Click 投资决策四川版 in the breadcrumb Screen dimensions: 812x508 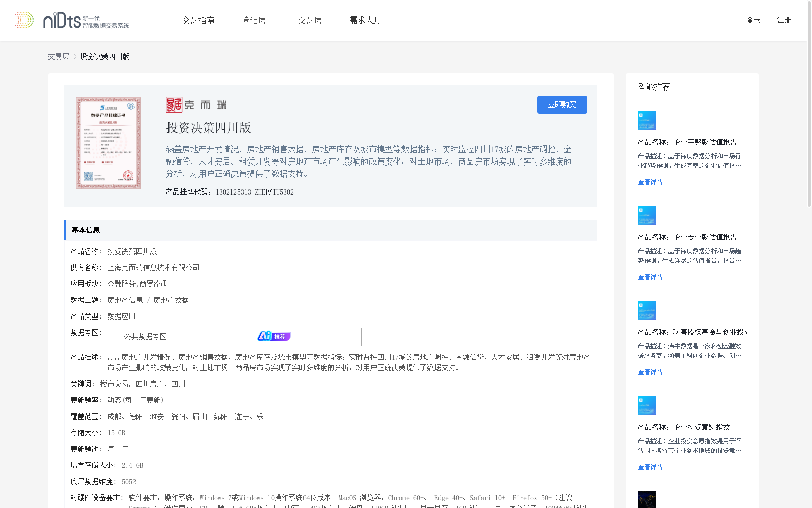pyautogui.click(x=105, y=57)
